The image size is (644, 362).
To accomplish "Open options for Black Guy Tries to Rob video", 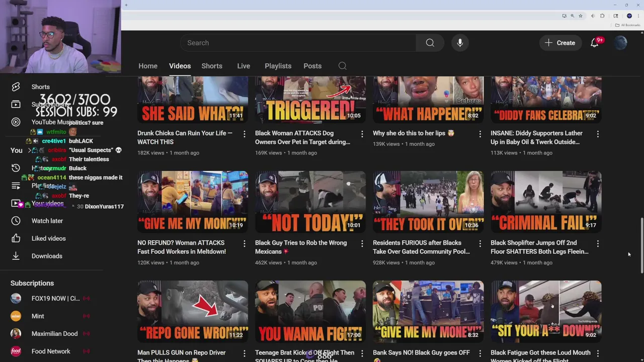I will tap(362, 244).
